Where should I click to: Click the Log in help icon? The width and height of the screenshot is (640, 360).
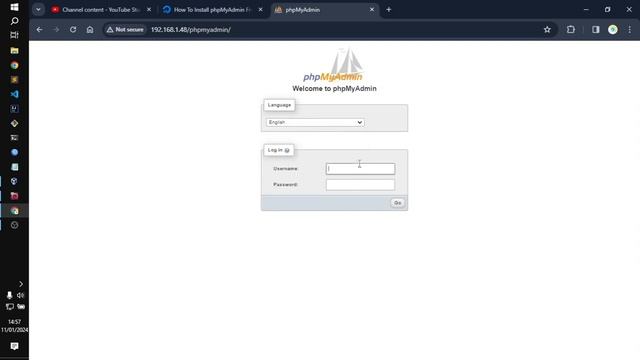point(287,150)
